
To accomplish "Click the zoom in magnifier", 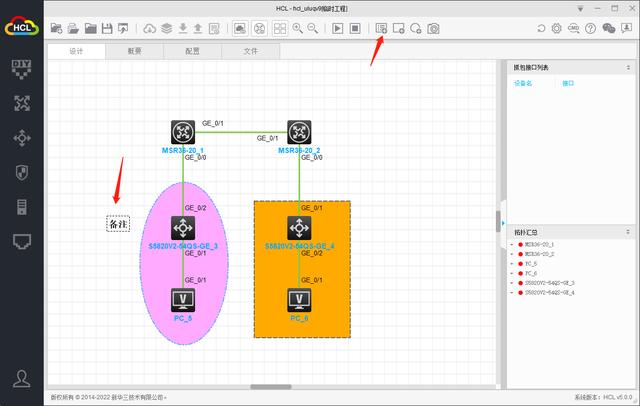I will [298, 28].
